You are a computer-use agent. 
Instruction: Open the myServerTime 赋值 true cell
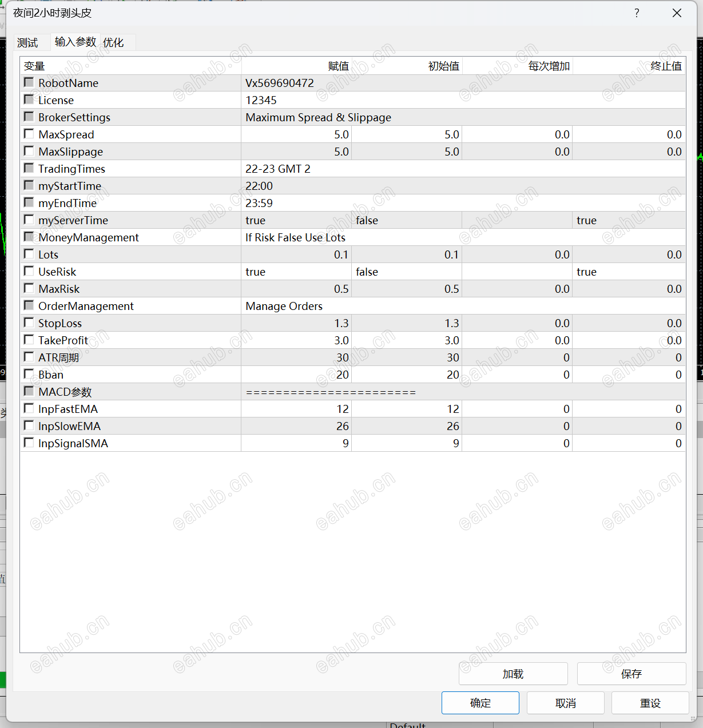pos(296,220)
